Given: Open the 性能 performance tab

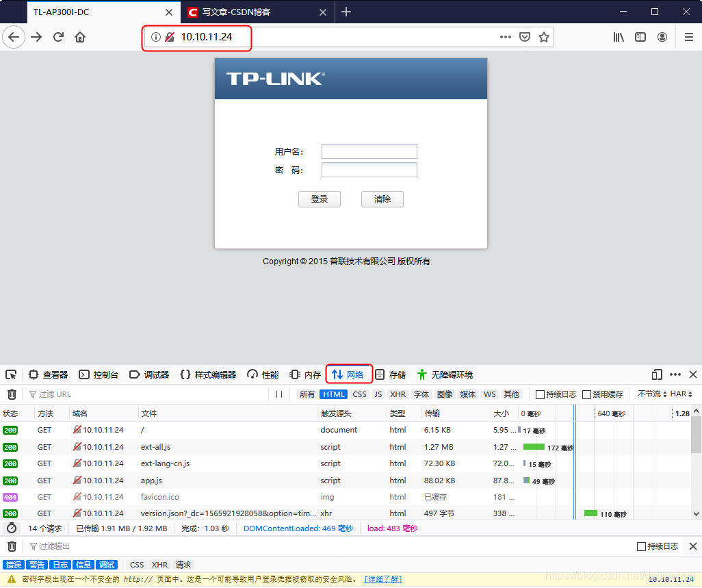Looking at the screenshot, I should 263,374.
